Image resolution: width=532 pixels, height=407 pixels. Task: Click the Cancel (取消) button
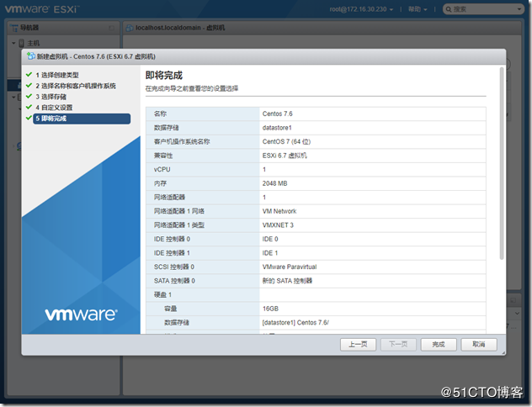(x=479, y=344)
